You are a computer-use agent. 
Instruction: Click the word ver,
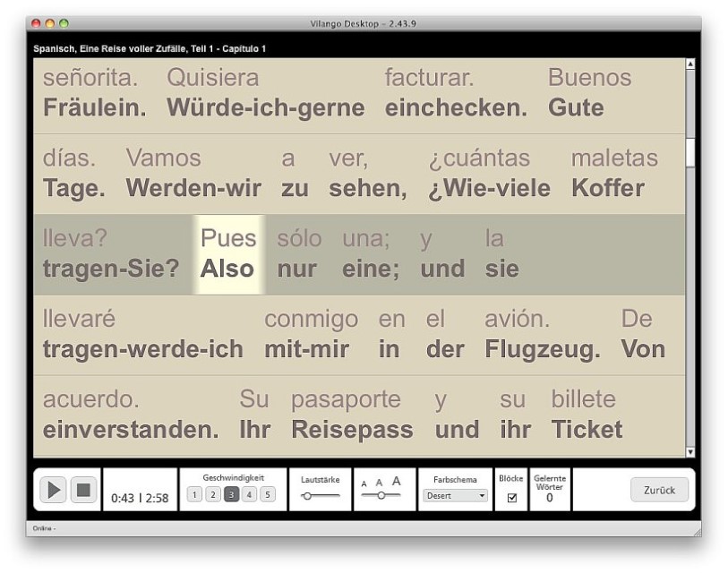[348, 159]
